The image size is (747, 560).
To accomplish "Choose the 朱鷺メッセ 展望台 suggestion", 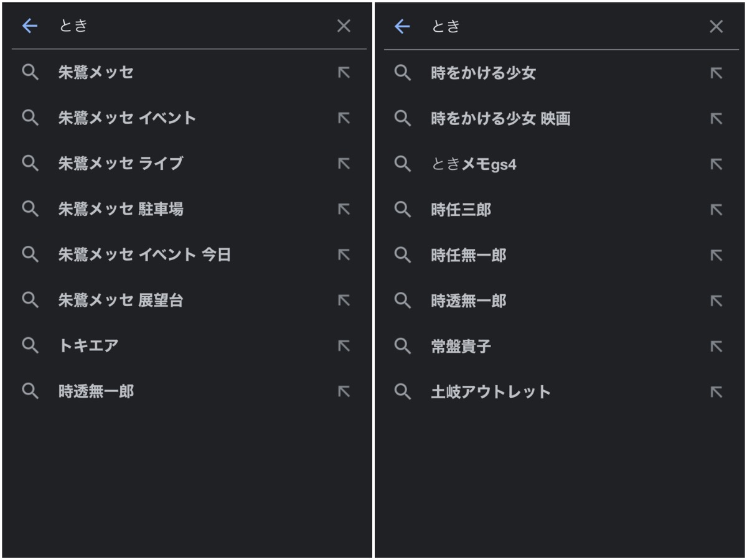I will 121,301.
